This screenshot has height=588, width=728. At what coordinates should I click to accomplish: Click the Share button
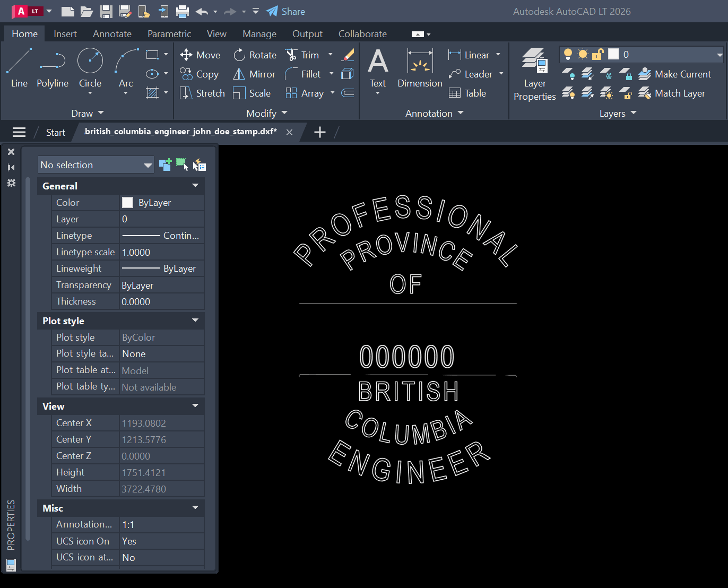[285, 11]
